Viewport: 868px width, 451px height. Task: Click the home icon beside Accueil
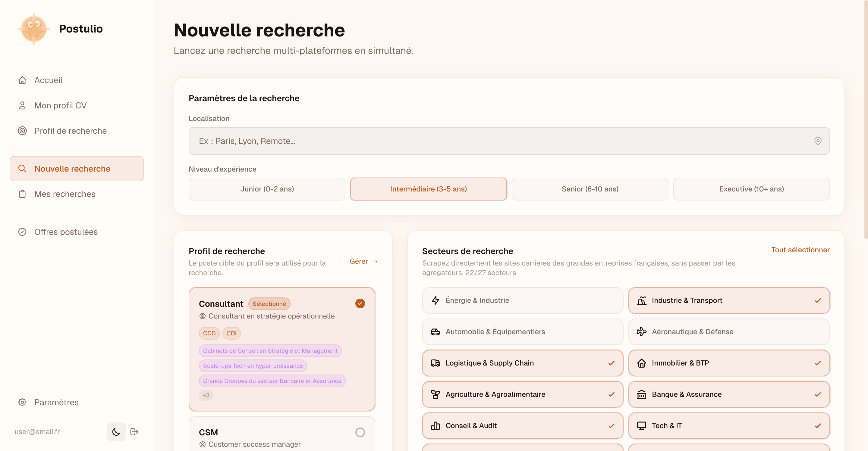(22, 80)
